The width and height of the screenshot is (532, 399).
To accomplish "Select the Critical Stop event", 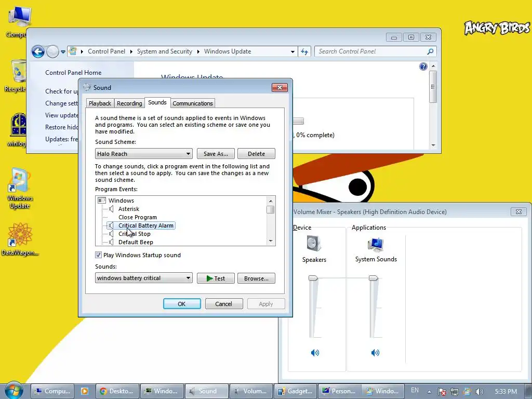I will [135, 234].
